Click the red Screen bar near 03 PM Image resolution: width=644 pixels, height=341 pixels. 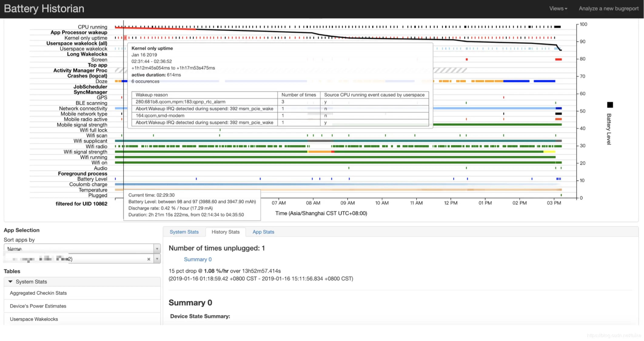pos(558,59)
